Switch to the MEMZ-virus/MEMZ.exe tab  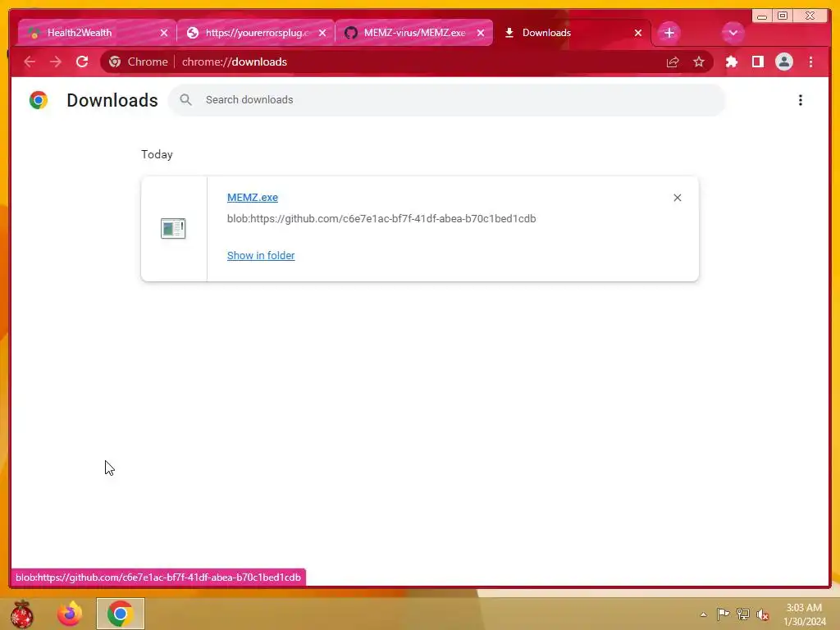tap(413, 33)
